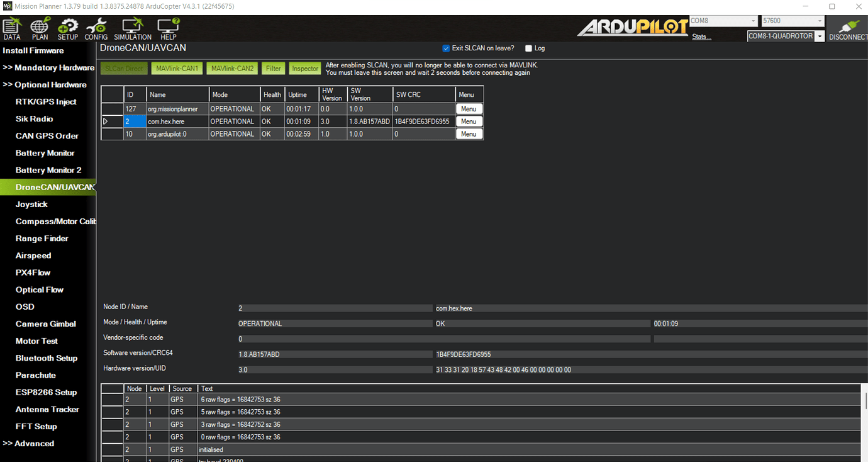Open the PLAN flight planner
This screenshot has height=462, width=868.
coord(40,29)
